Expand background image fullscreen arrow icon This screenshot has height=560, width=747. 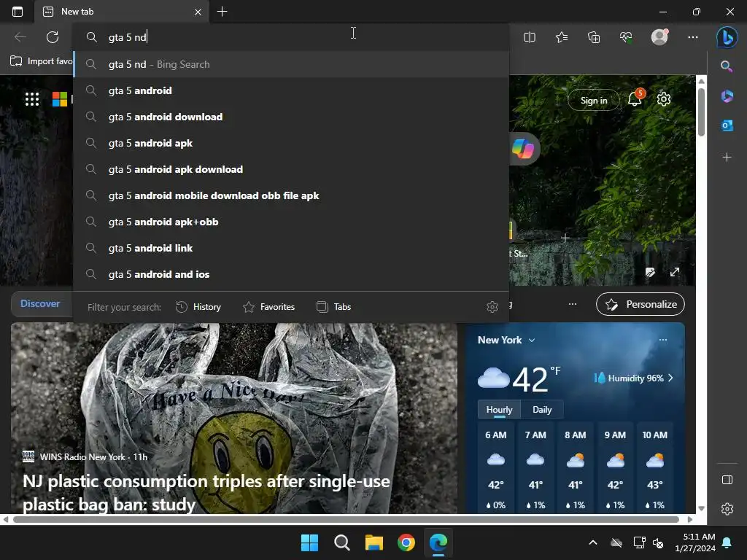coord(675,272)
